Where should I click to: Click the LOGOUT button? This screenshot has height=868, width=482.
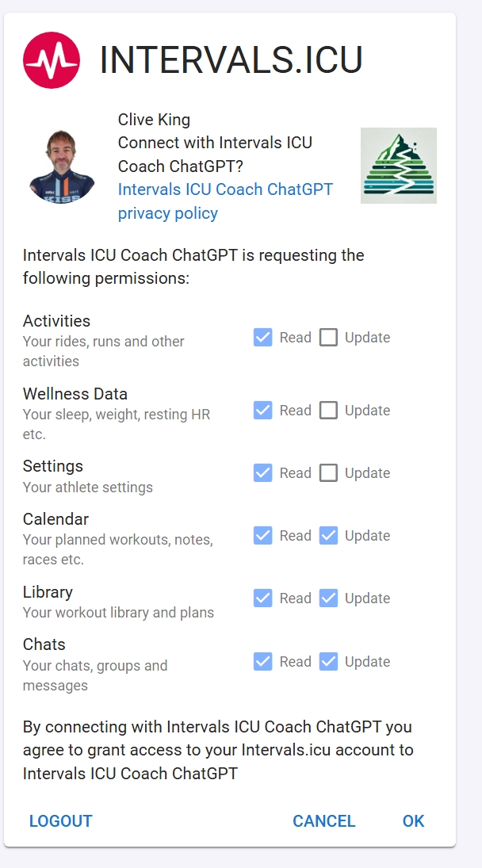click(x=60, y=821)
